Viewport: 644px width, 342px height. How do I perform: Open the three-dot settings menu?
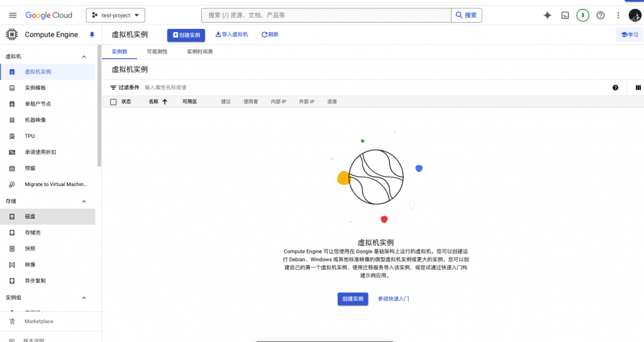pyautogui.click(x=618, y=15)
